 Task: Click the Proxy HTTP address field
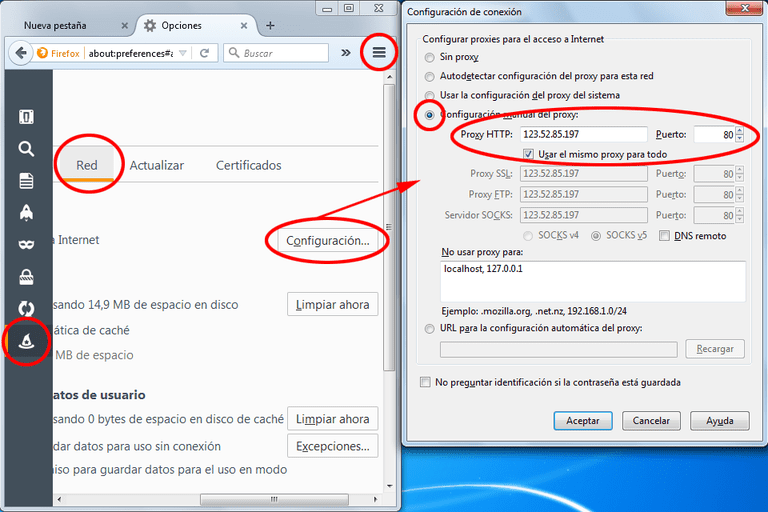(x=584, y=134)
